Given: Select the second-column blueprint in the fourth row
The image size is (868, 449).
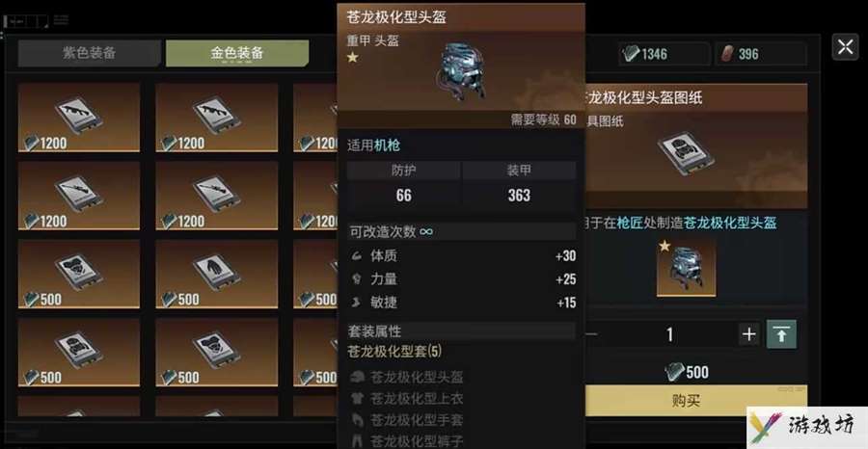Looking at the screenshot, I should click(216, 353).
